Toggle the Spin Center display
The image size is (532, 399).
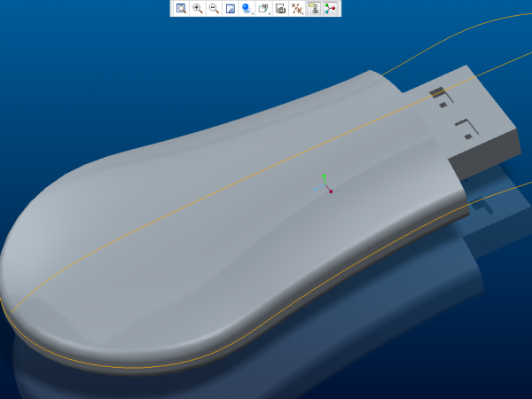pos(331,9)
